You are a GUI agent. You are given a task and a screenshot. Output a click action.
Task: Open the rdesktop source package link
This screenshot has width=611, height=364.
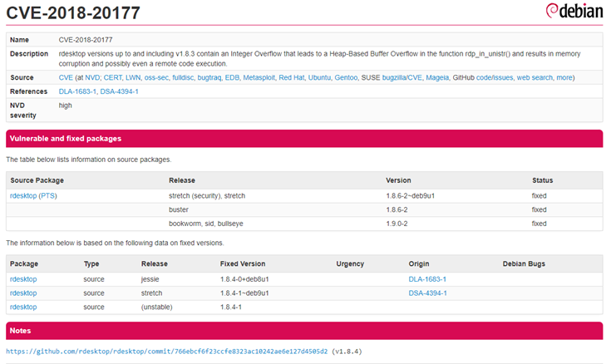[x=23, y=195]
